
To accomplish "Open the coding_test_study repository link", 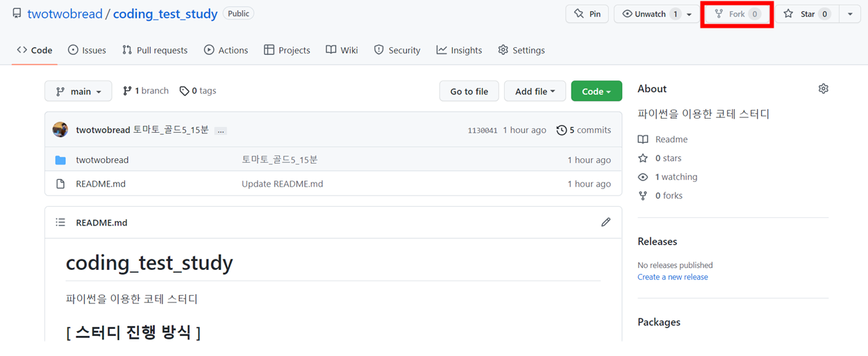I will tap(165, 14).
